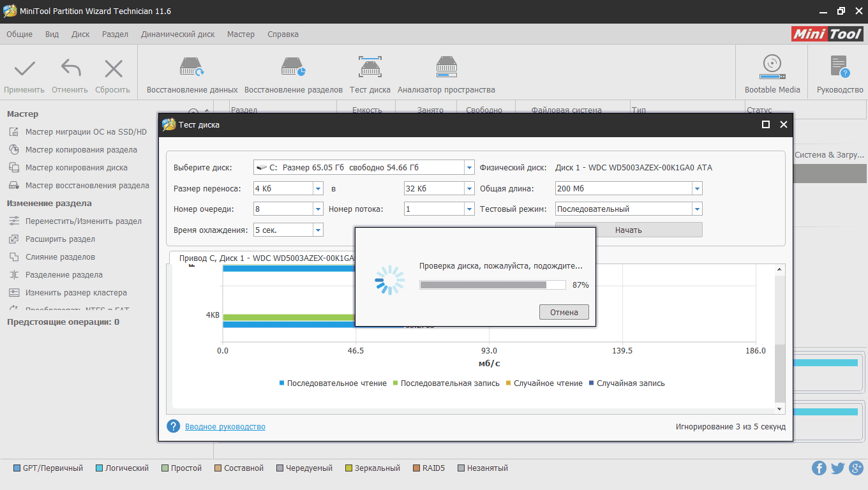The width and height of the screenshot is (868, 490).
Task: Open the Вводное руководство link
Action: click(225, 427)
